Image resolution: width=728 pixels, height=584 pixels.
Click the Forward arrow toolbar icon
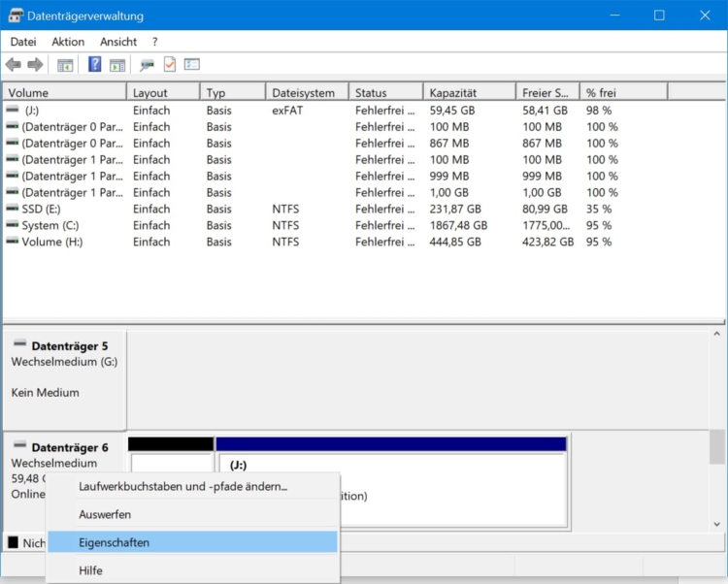[35, 65]
